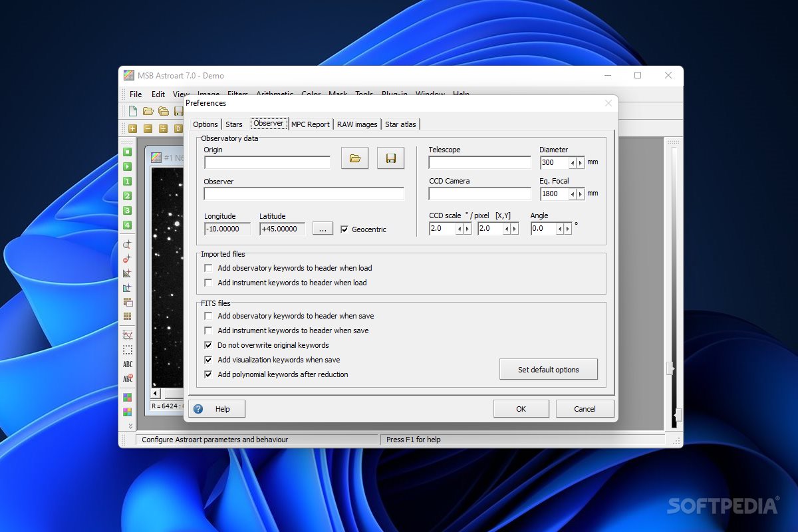798x532 pixels.
Task: Click the OK button
Action: [521, 409]
